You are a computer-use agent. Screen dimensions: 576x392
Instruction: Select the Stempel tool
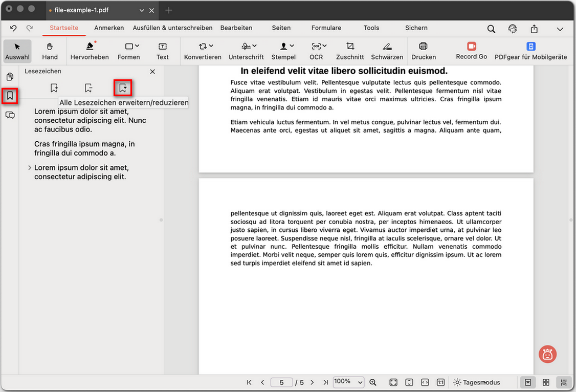283,51
